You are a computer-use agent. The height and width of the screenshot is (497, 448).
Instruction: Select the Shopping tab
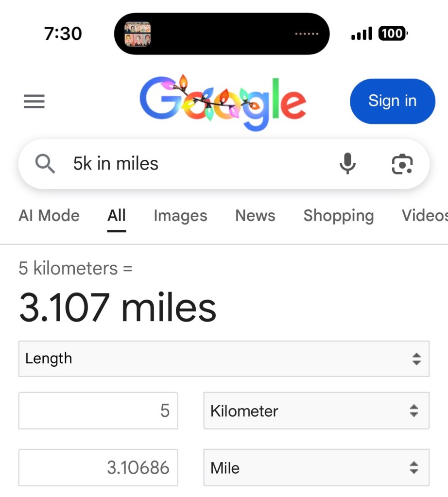[x=339, y=216]
